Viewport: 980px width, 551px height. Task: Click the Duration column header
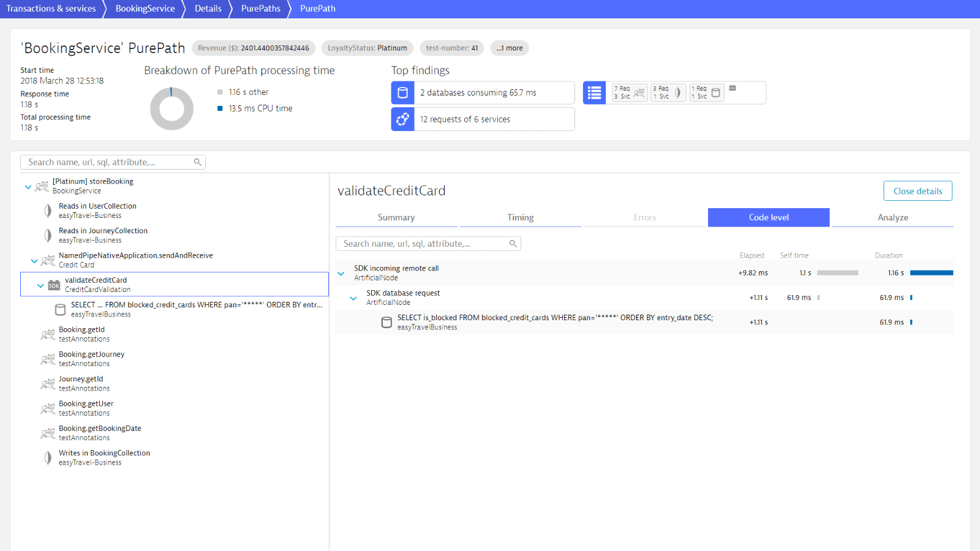pyautogui.click(x=889, y=256)
